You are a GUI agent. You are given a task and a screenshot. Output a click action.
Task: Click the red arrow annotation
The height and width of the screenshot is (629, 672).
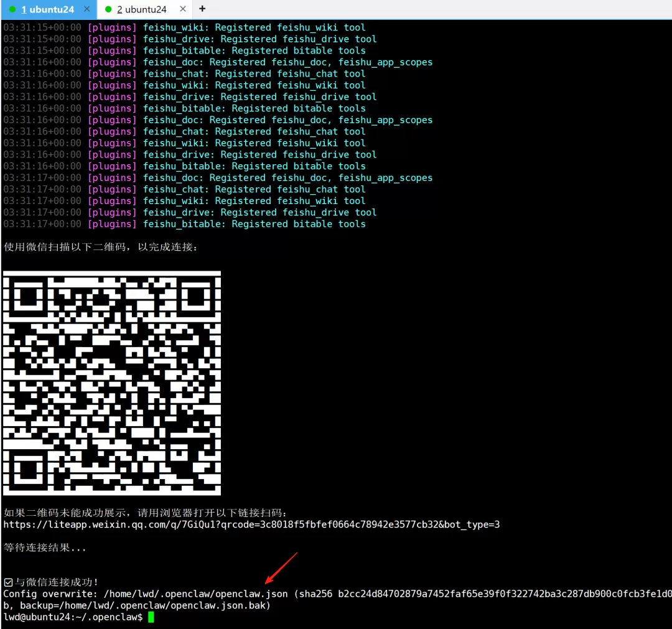pyautogui.click(x=281, y=568)
